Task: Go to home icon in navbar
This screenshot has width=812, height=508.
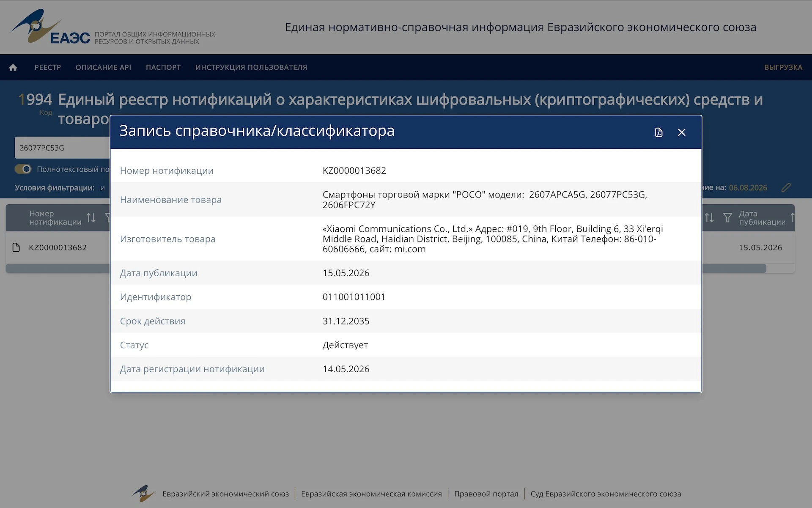Action: 13,67
